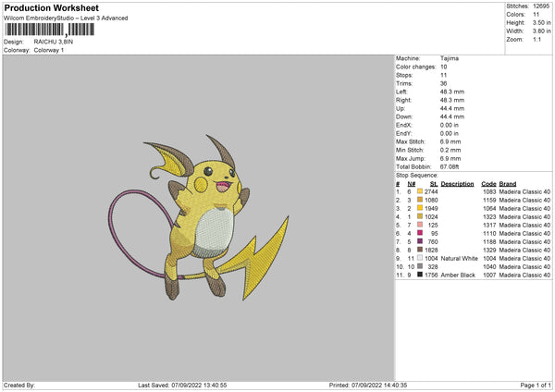Click the Machine value Tajima
This screenshot has width=555, height=392.
tap(450, 58)
